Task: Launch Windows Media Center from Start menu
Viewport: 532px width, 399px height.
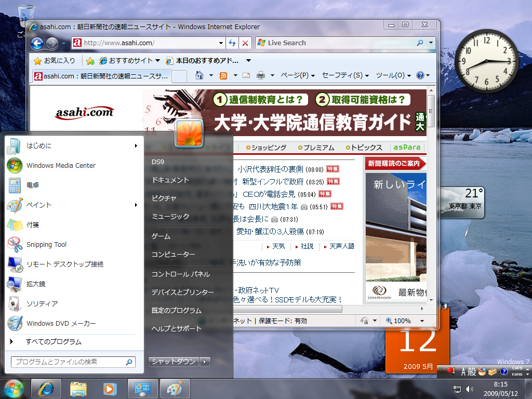Action: (x=73, y=166)
